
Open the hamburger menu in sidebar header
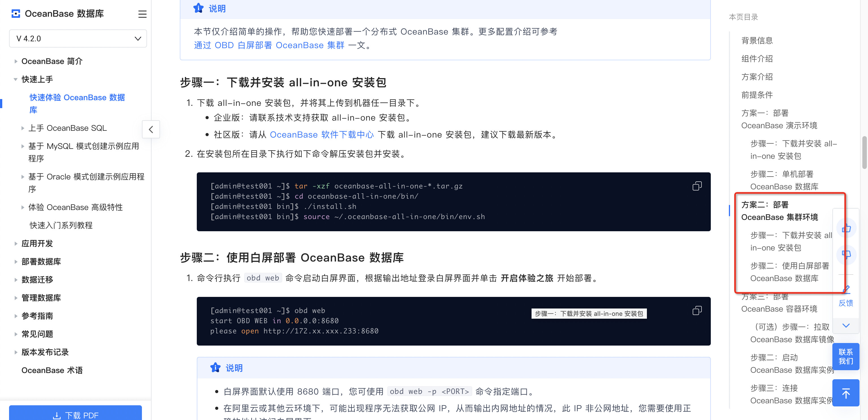pos(142,14)
